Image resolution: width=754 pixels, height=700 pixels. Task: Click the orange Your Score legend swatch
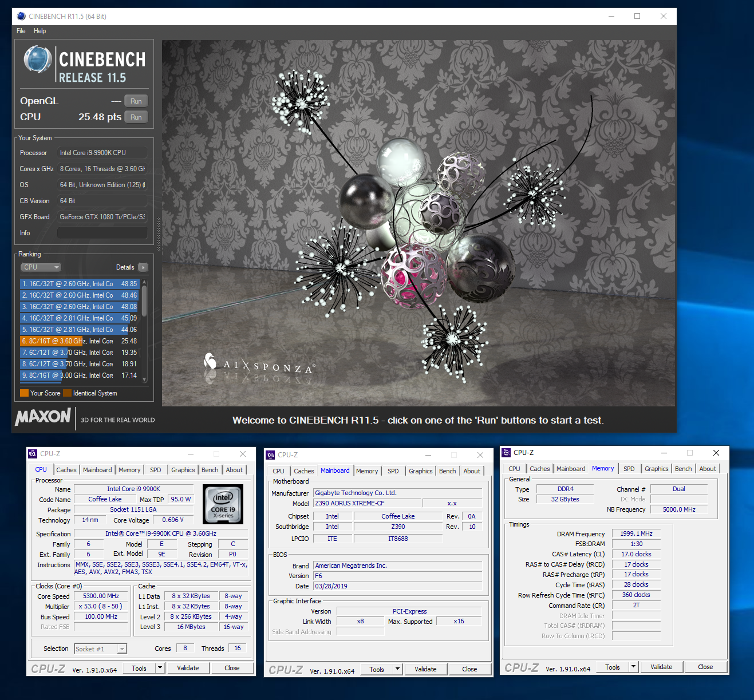(24, 393)
